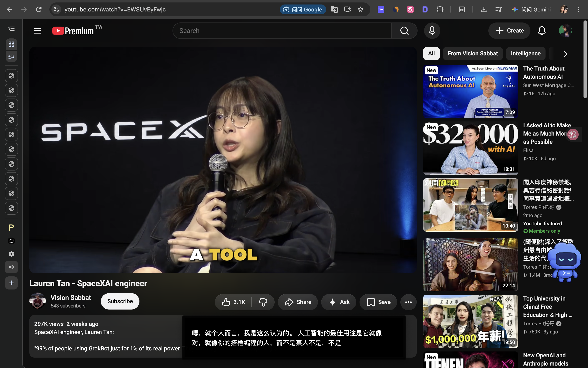Open the 10:40 Torres Pit thumbnail
This screenshot has height=368, width=588.
[471, 205]
